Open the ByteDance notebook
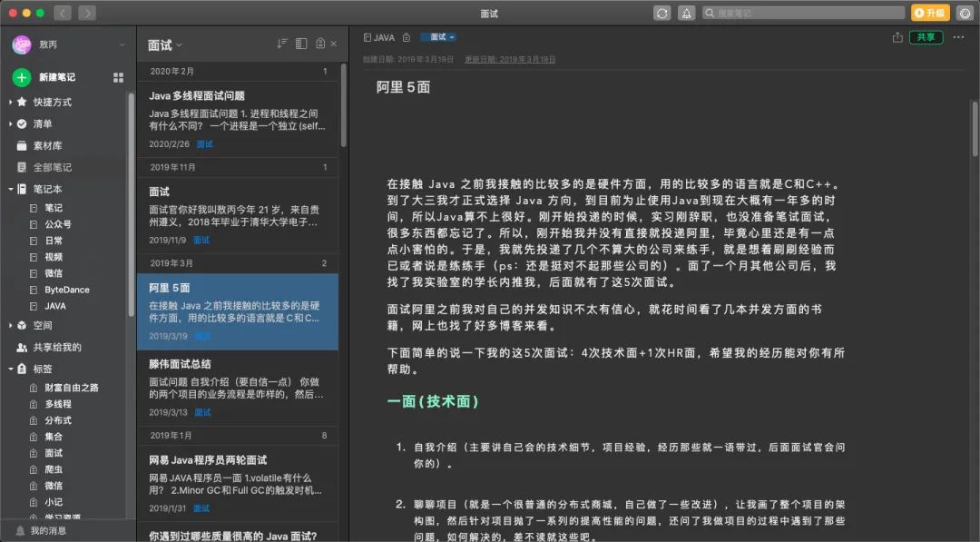 tap(67, 290)
